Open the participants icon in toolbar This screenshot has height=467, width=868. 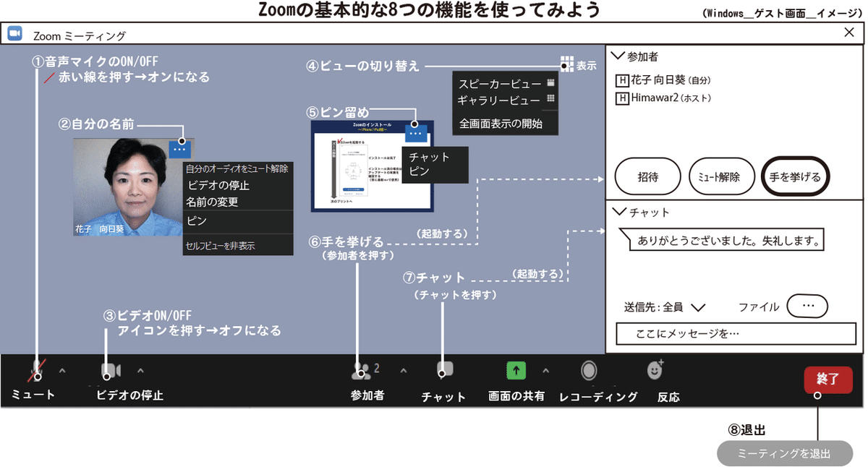click(x=360, y=372)
